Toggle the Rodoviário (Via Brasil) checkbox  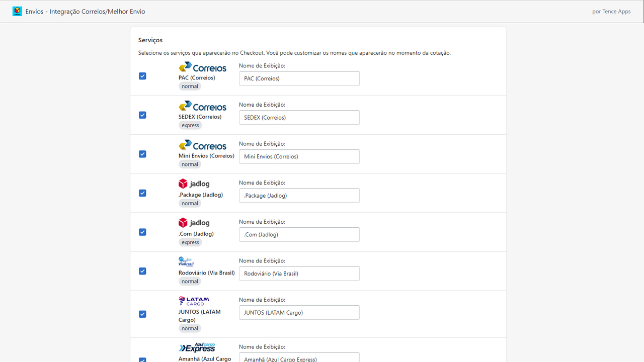pyautogui.click(x=142, y=271)
